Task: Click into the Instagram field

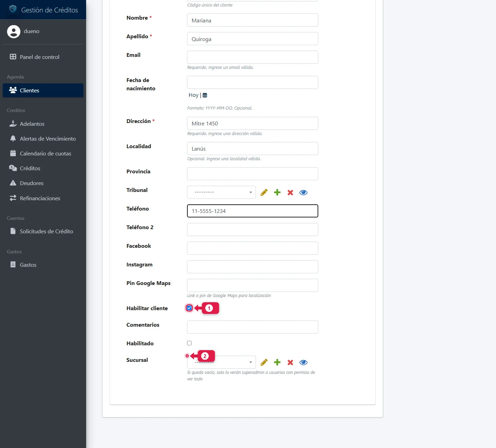Action: click(252, 267)
